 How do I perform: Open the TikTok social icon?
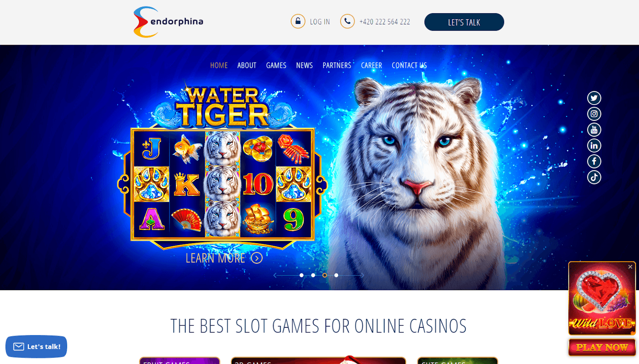[x=594, y=177]
